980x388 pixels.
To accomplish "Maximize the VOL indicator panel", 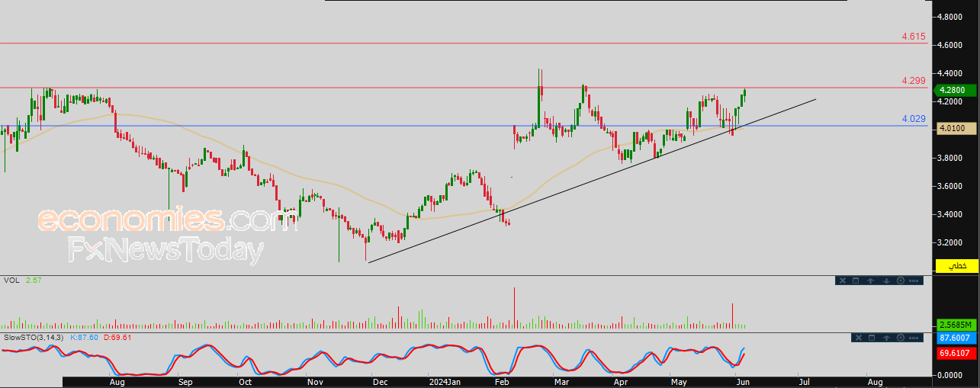I will [x=856, y=281].
